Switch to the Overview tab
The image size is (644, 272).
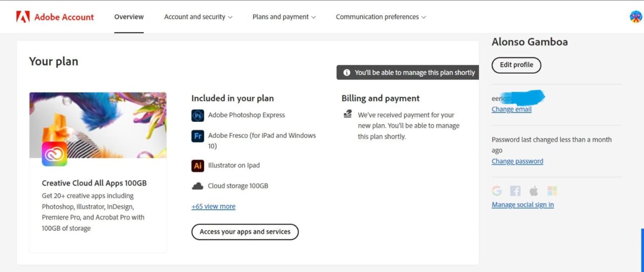pos(129,17)
